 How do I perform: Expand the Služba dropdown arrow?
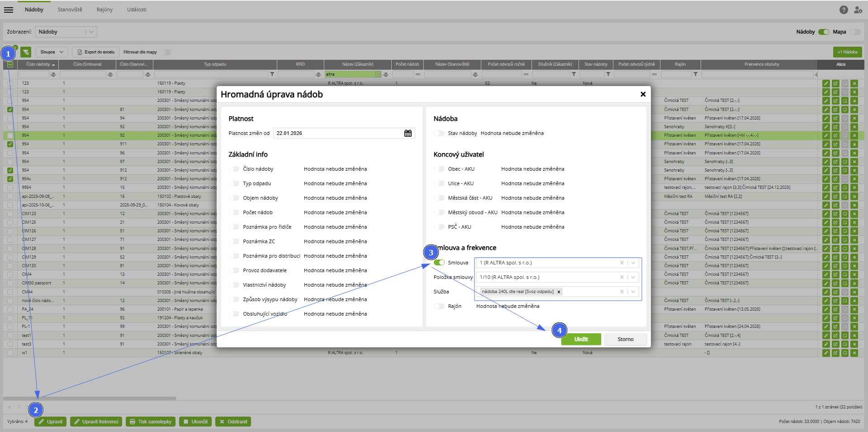click(633, 292)
